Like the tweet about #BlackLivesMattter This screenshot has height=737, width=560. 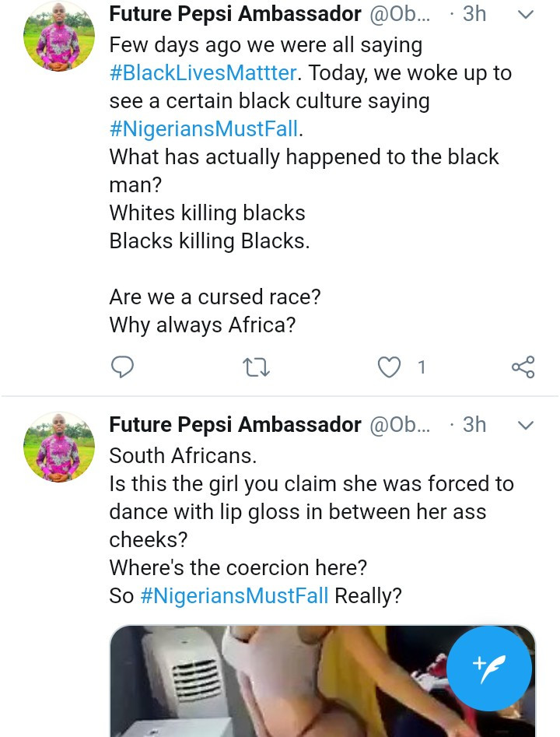[x=389, y=367]
